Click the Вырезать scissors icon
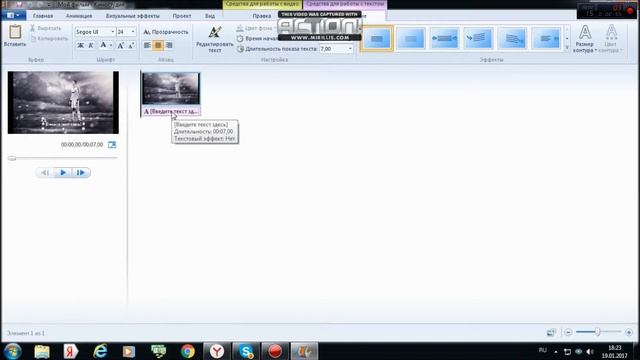The width and height of the screenshot is (640, 360). (x=33, y=28)
